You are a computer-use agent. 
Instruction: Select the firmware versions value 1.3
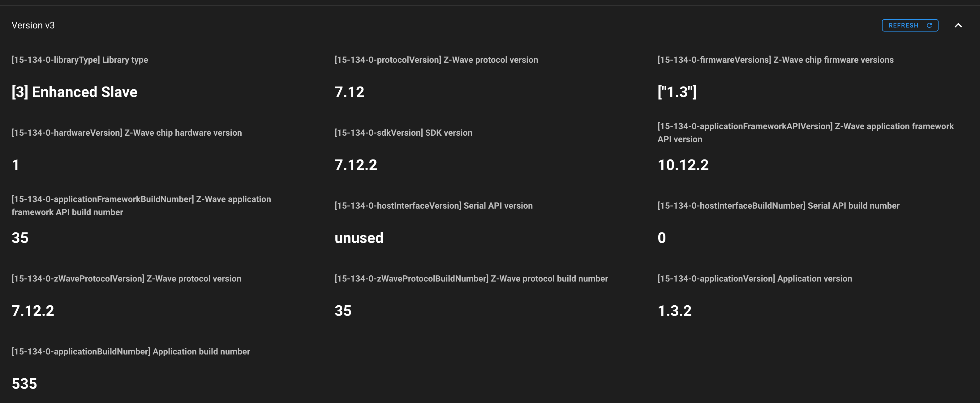(677, 91)
